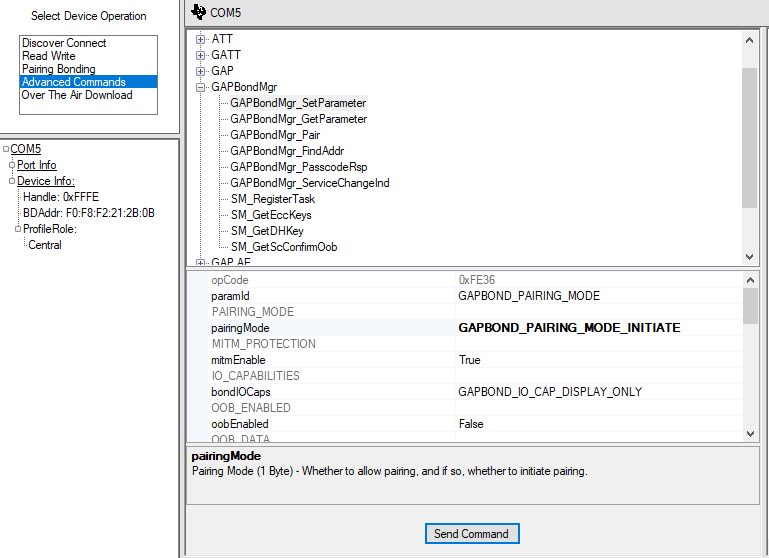Viewport: 769px width, 558px height.
Task: Select Pairing Bonding in operation list
Action: point(58,69)
